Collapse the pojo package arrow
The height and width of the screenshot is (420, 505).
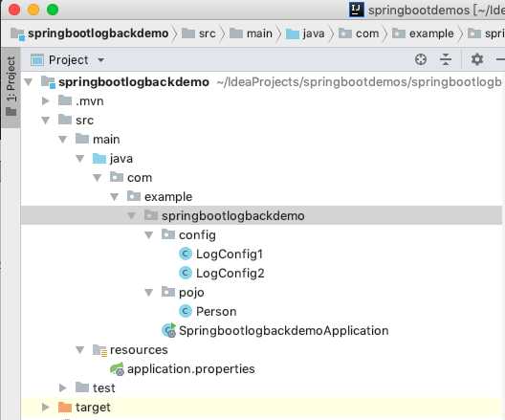click(x=149, y=293)
